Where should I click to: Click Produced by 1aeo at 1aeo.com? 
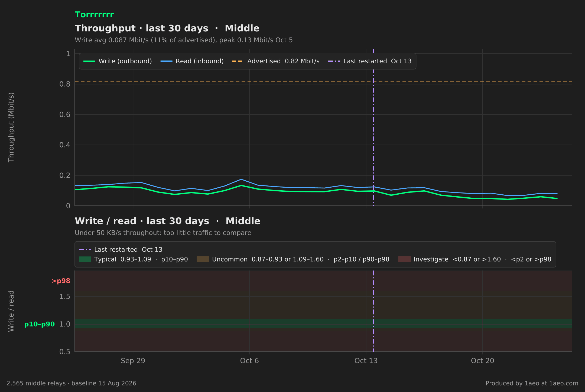pos(532,383)
